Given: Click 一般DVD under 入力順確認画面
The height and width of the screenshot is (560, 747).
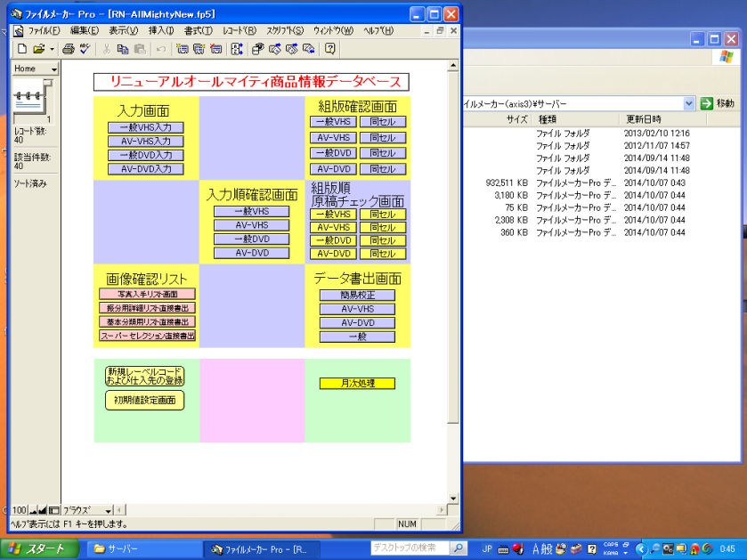Looking at the screenshot, I should click(x=252, y=239).
